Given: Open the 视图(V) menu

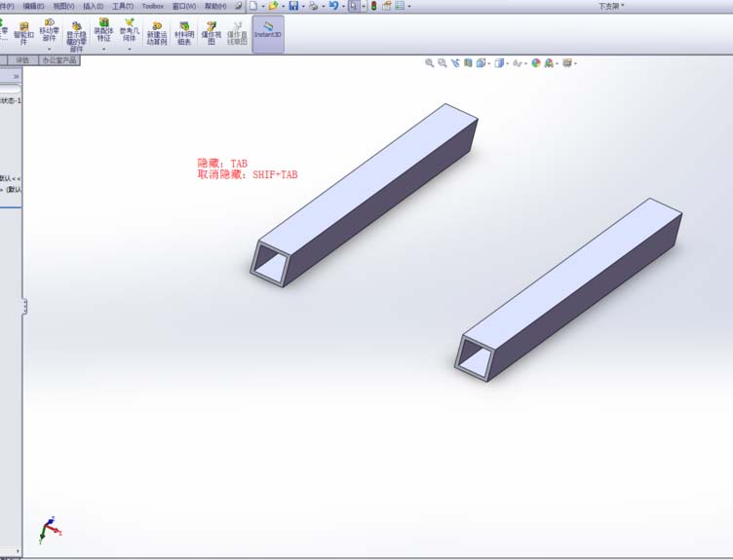Looking at the screenshot, I should (63, 6).
